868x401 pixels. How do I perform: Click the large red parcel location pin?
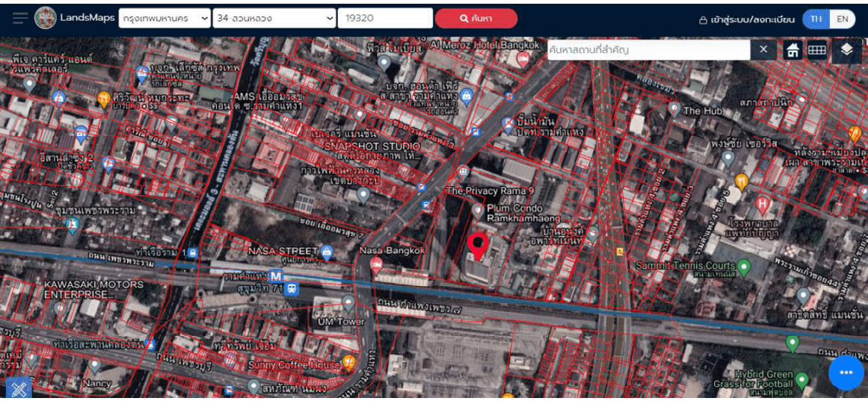(478, 246)
